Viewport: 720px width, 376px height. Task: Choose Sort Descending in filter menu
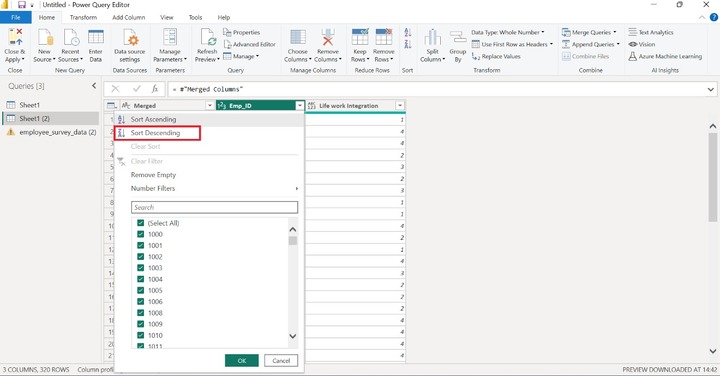[209, 133]
